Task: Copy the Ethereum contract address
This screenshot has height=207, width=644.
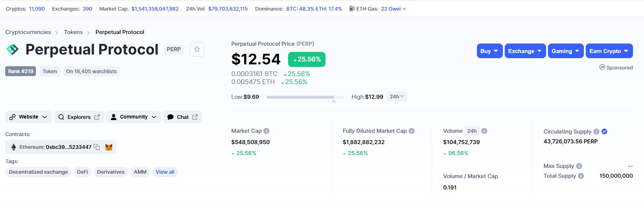Action: pyautogui.click(x=97, y=147)
